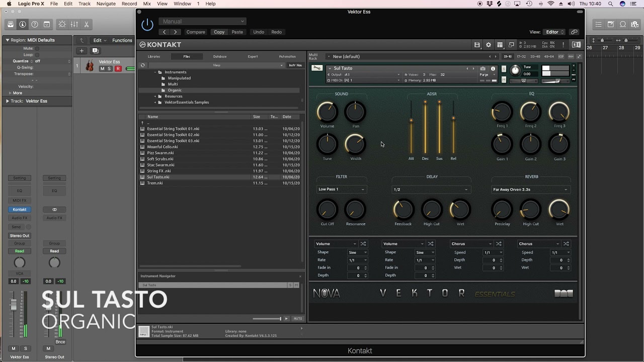Toggle Kontakt instrument Solo S button
The image size is (644, 362).
[504, 68]
